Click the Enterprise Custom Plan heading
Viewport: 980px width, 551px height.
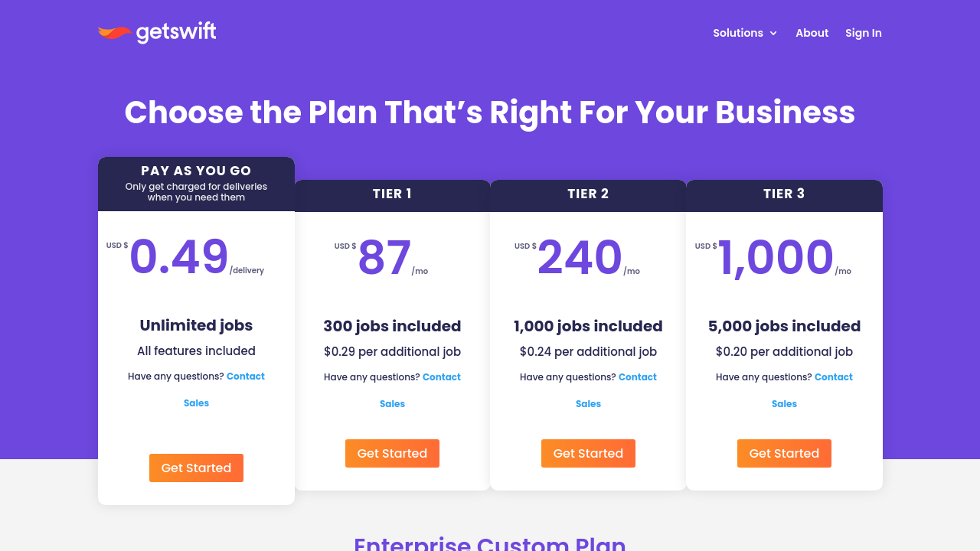click(490, 543)
